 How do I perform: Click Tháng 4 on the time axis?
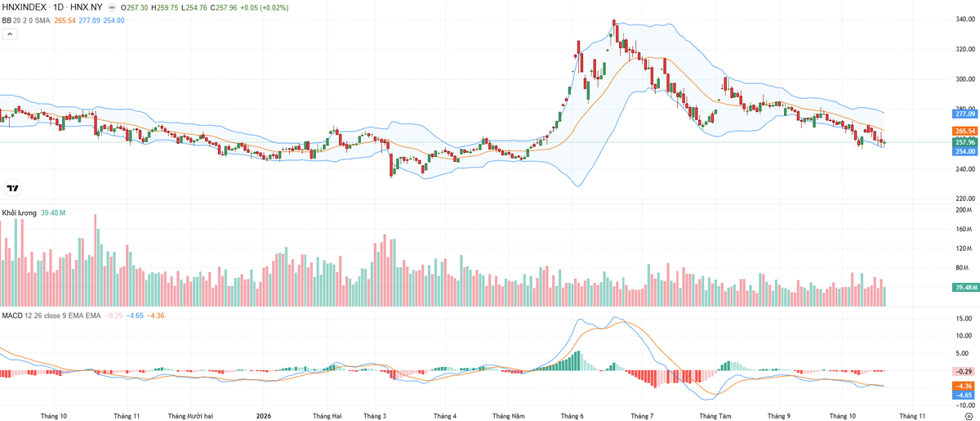pyautogui.click(x=445, y=415)
